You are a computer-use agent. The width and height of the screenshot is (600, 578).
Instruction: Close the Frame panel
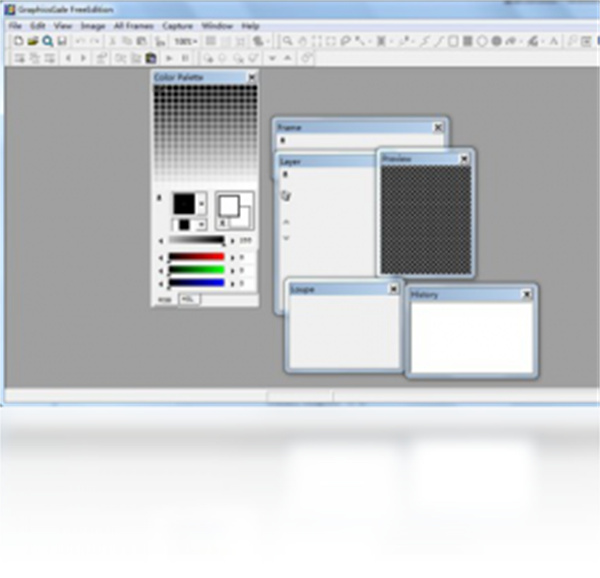(438, 127)
